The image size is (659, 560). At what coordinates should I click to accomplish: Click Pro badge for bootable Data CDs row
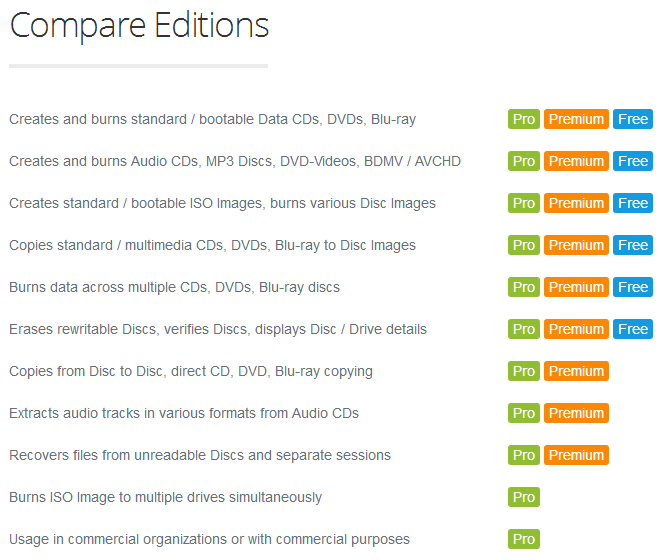pos(524,119)
